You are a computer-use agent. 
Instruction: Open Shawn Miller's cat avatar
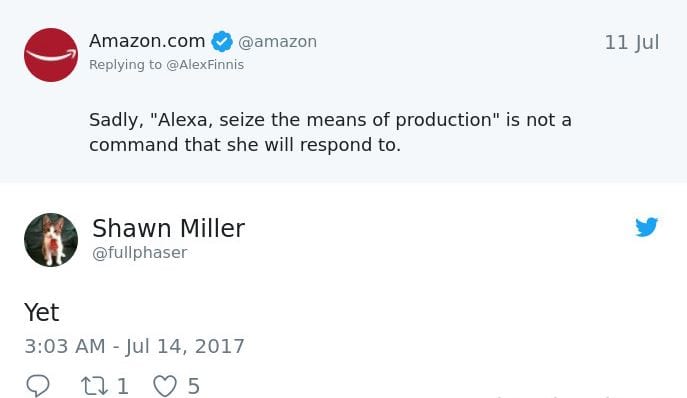click(51, 240)
